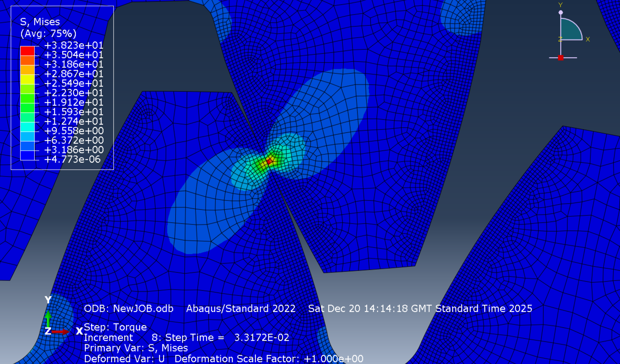Click the orange legend swatch beside +3.504e+01
This screenshot has width=620, height=364.
tap(27, 60)
